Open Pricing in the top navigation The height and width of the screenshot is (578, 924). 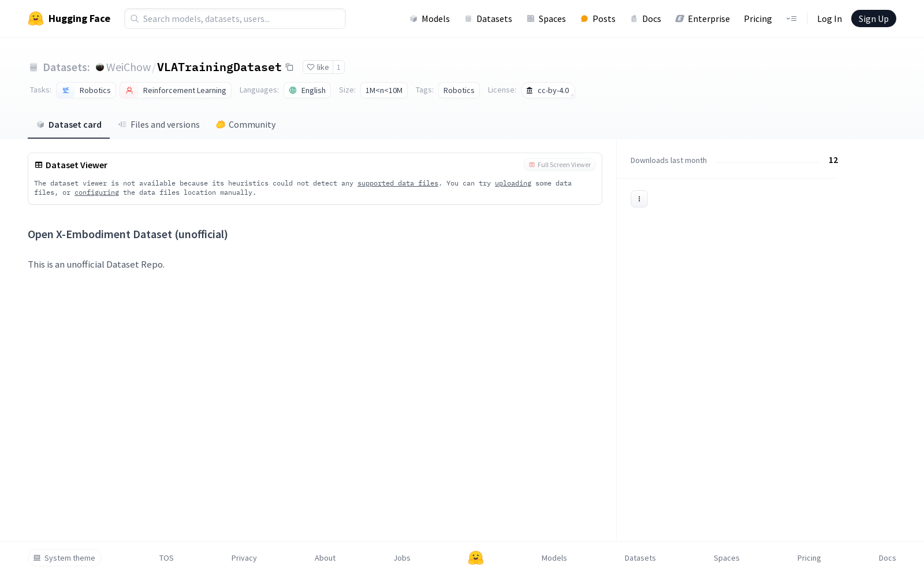[758, 18]
